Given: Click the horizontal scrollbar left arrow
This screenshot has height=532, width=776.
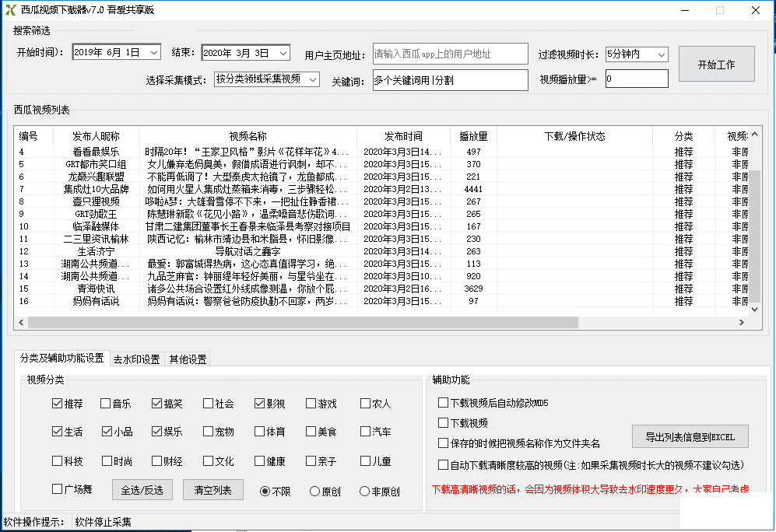Looking at the screenshot, I should (21, 322).
